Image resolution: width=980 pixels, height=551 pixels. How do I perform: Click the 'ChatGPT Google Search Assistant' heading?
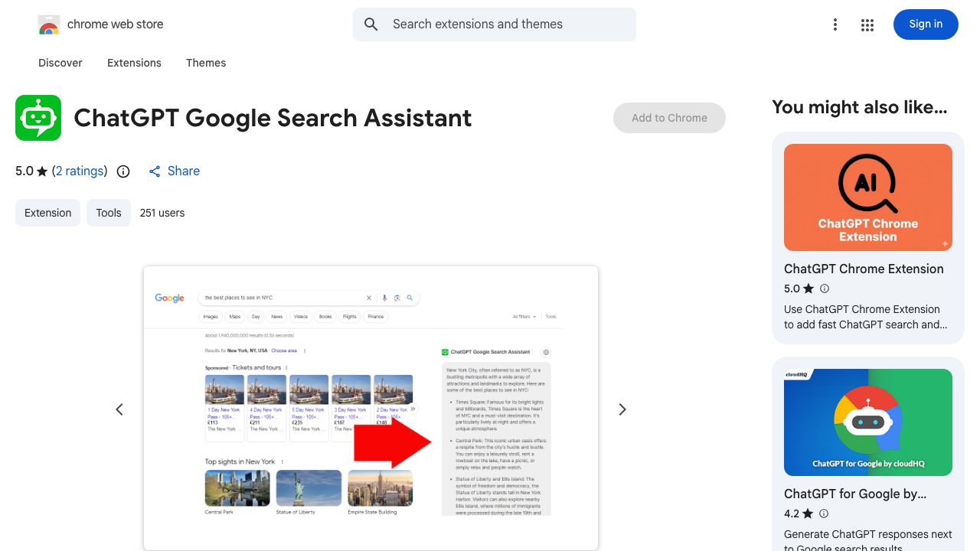(273, 118)
